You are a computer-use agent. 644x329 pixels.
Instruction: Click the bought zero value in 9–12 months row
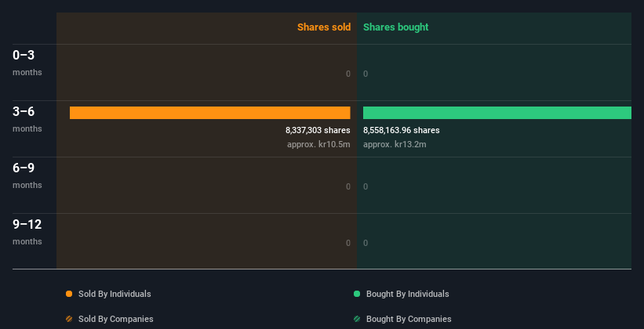click(366, 243)
